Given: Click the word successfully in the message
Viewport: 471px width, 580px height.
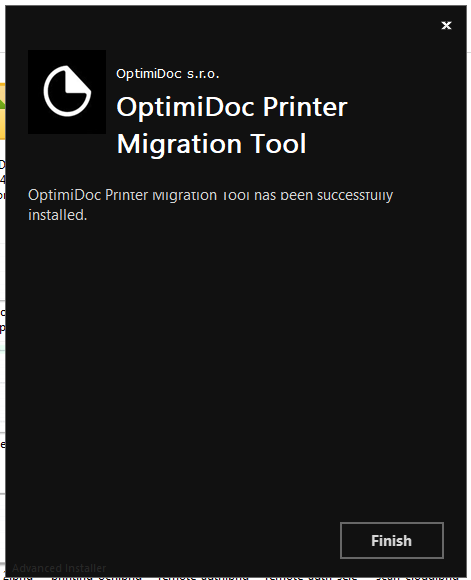Looking at the screenshot, I should pyautogui.click(x=355, y=195).
